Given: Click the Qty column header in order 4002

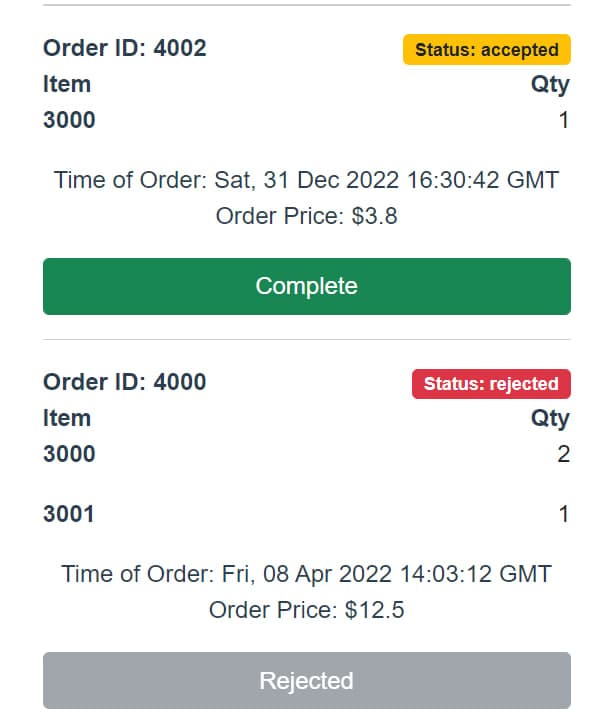Looking at the screenshot, I should (x=550, y=84).
